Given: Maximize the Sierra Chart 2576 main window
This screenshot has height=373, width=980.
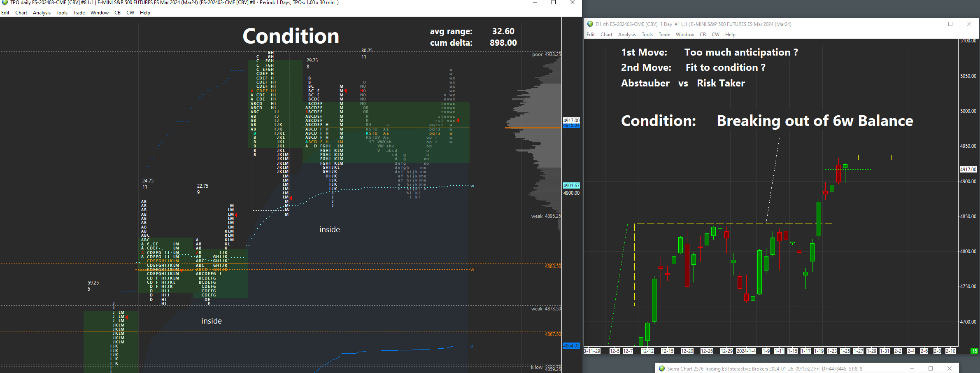Looking at the screenshot, I should [x=931, y=368].
